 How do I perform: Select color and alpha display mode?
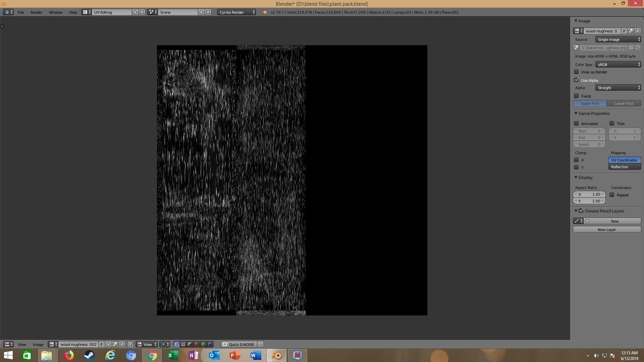[x=177, y=344]
